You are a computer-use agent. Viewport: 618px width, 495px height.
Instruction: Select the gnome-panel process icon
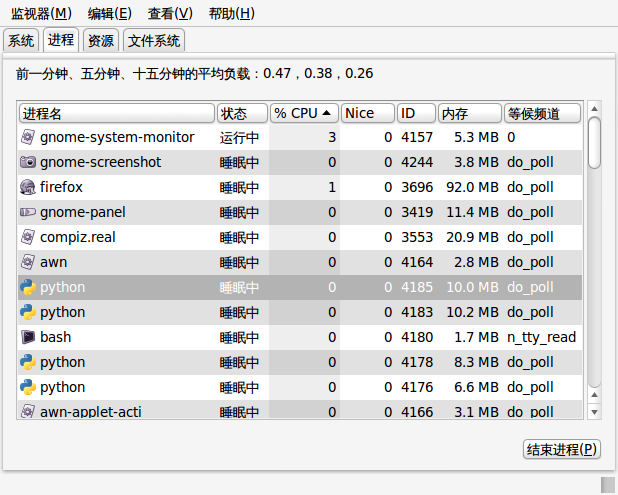coord(28,212)
